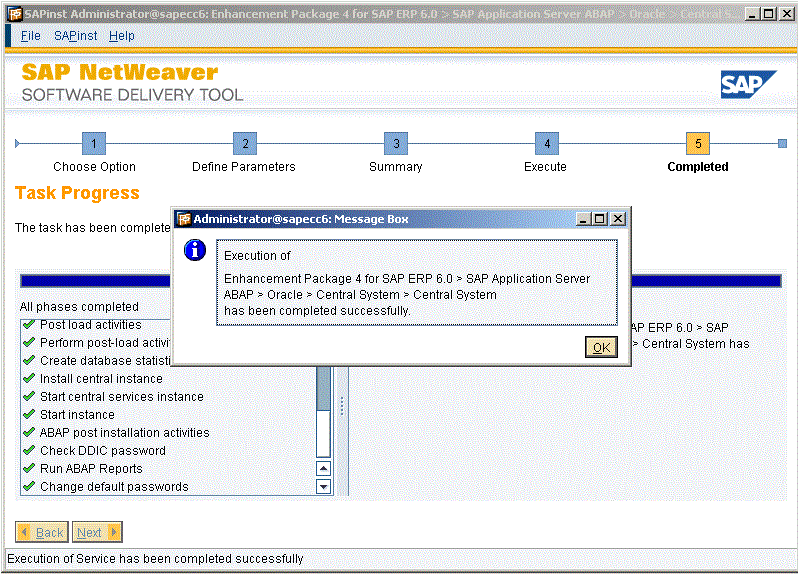Click the Back button
This screenshot has width=799, height=575.
41,532
